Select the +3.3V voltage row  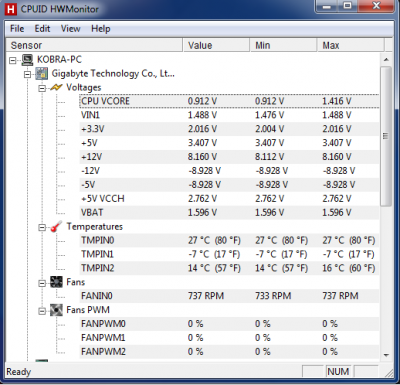coord(229,129)
